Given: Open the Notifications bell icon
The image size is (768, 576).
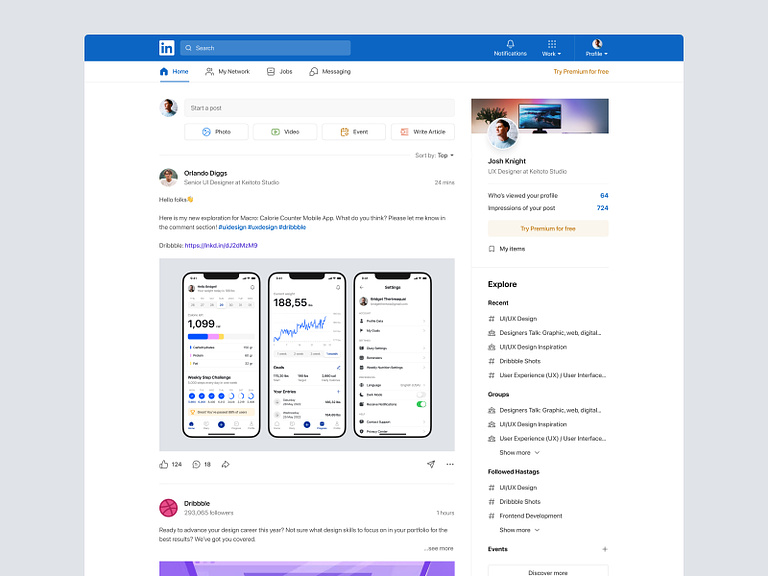Looking at the screenshot, I should click(x=510, y=45).
